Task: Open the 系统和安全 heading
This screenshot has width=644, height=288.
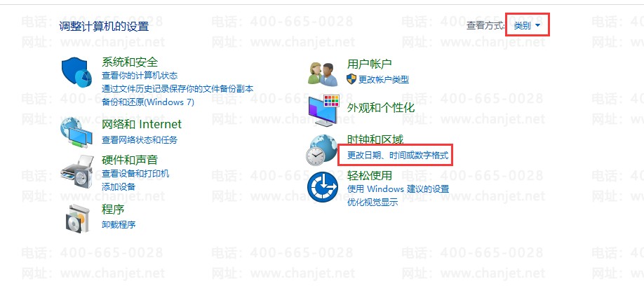Action: [130, 62]
